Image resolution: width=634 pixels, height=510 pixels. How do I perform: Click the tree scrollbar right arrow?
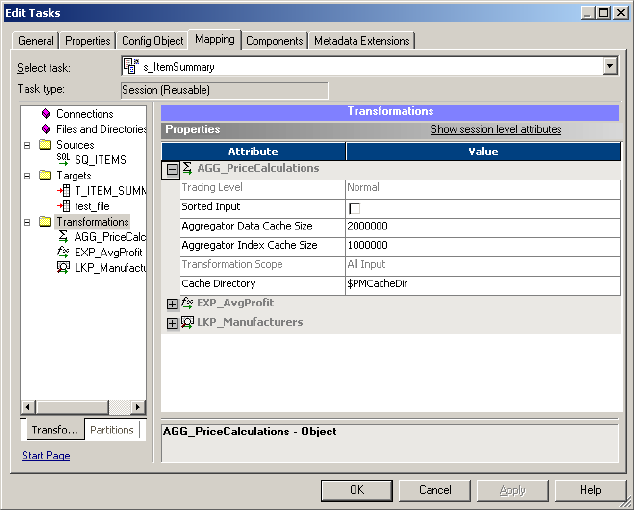click(x=138, y=407)
